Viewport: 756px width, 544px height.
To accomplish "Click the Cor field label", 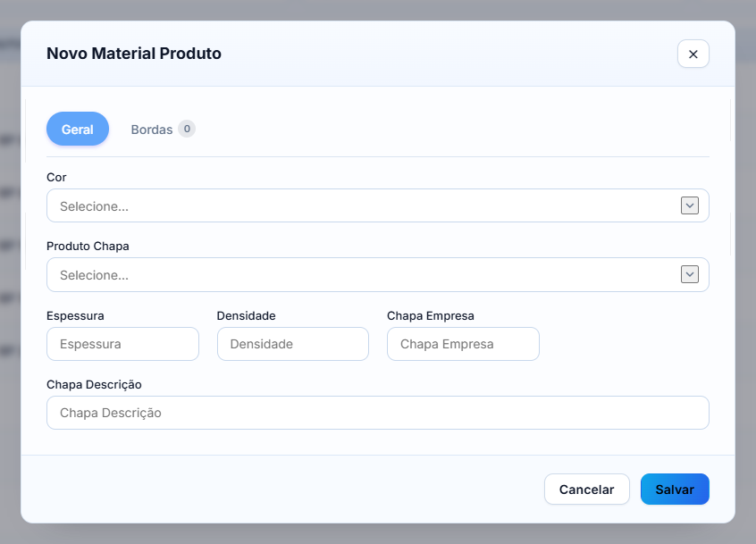I will tap(56, 178).
